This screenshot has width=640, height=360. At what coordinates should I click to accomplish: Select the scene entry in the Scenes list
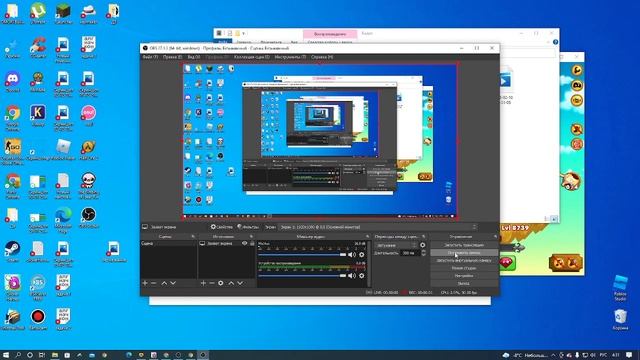[169, 244]
